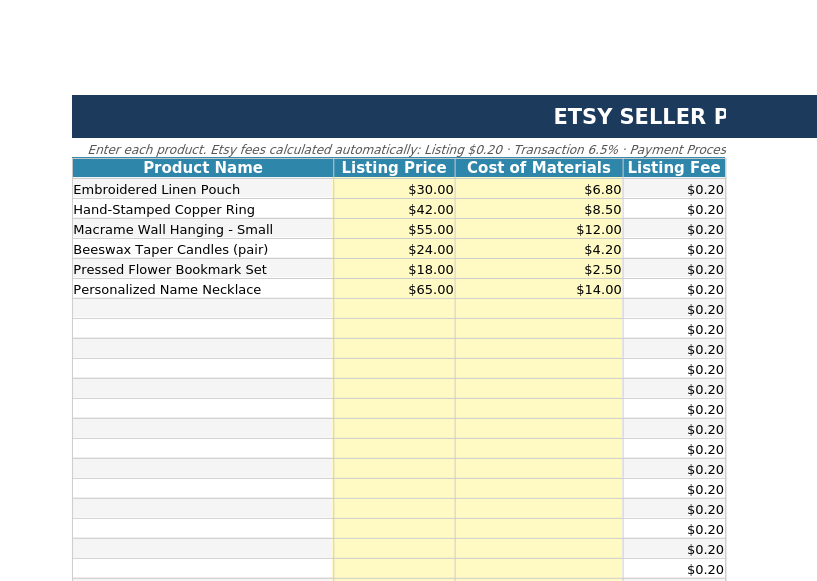The image size is (817, 581).
Task: Click the $30.00 listing price cell
Action: click(394, 189)
